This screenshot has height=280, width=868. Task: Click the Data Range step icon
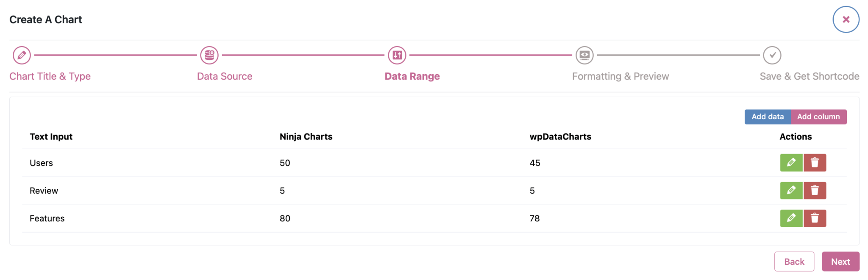click(397, 55)
